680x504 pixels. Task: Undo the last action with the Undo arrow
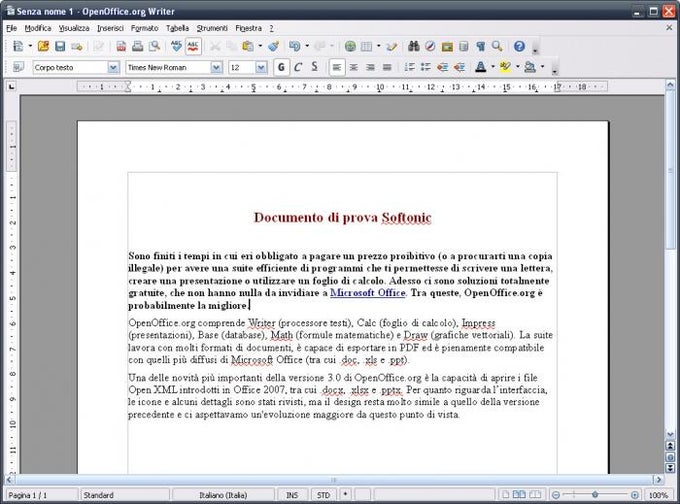click(294, 46)
